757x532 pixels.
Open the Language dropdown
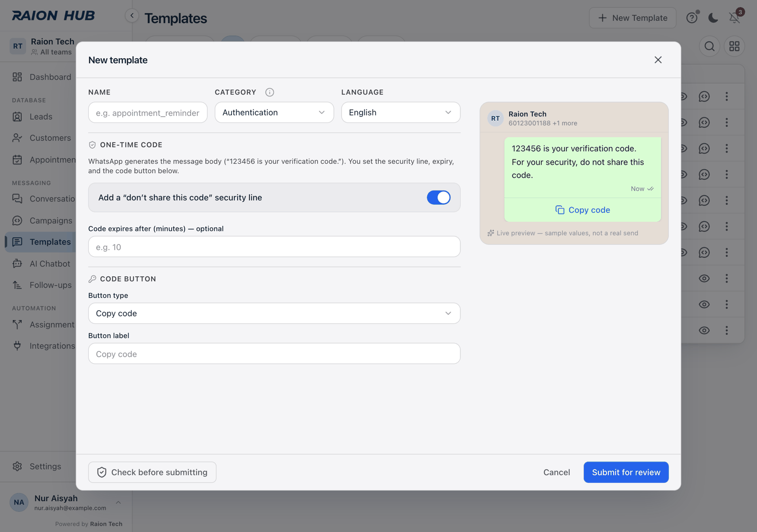coord(401,113)
